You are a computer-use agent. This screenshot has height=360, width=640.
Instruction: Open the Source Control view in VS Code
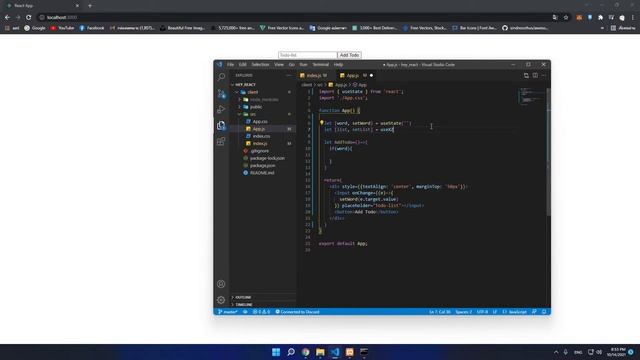click(221, 93)
